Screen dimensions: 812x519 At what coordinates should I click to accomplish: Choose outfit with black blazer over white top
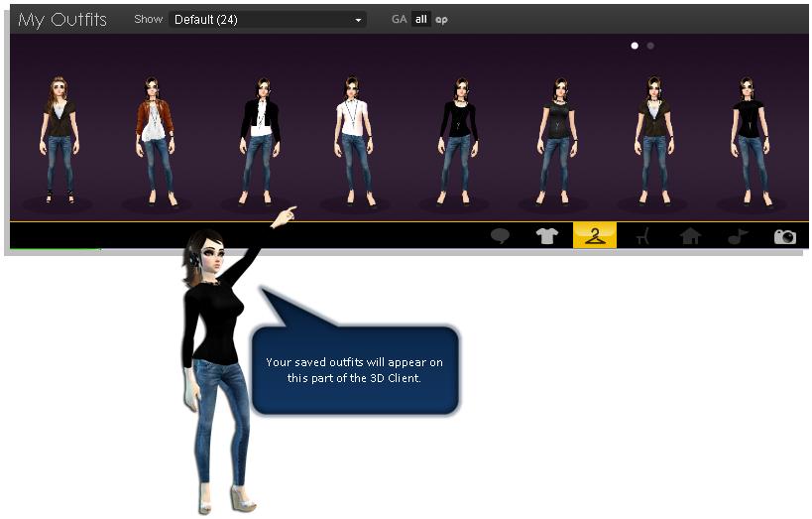(x=260, y=141)
